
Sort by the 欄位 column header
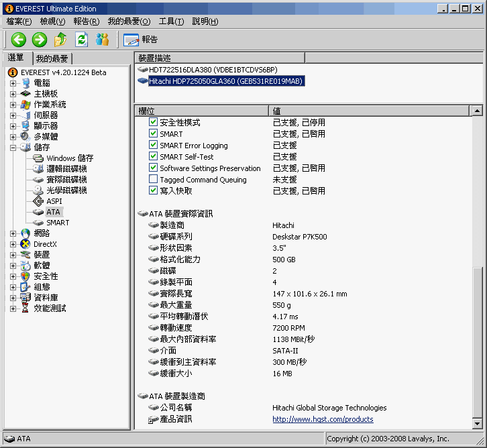[202, 111]
